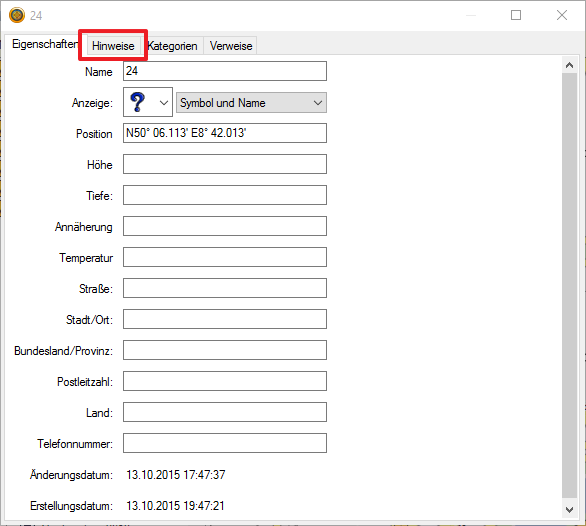The height and width of the screenshot is (526, 586).
Task: Click the Postleitzahl field
Action: 225,381
